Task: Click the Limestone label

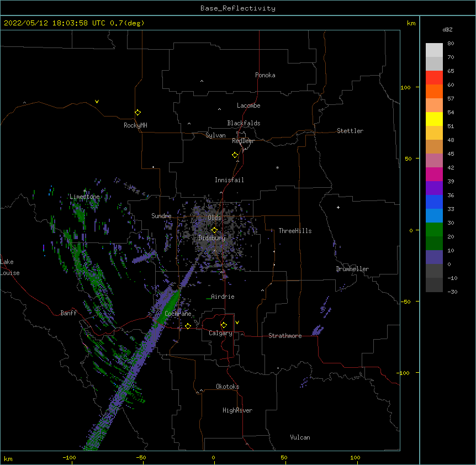Action: [84, 197]
